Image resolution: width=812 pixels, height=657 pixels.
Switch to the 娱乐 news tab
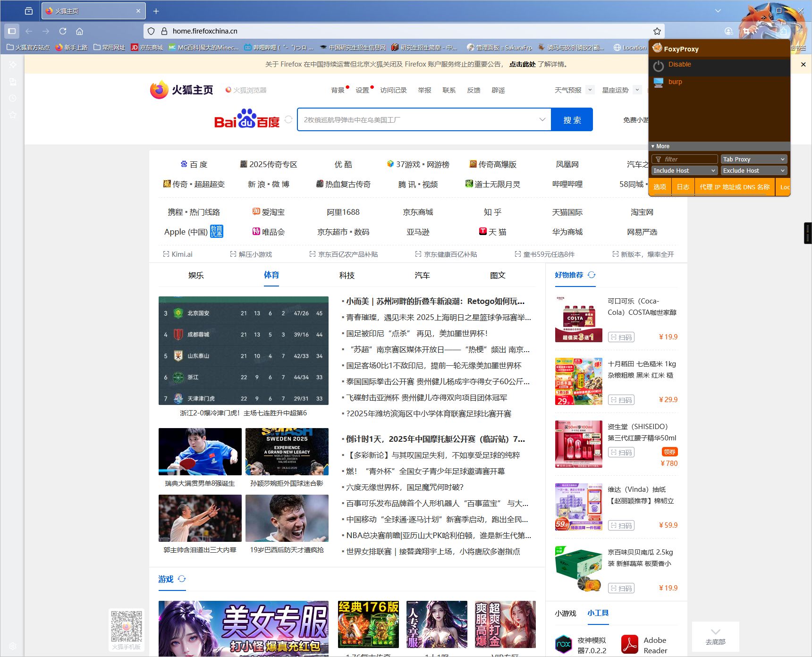pyautogui.click(x=196, y=275)
